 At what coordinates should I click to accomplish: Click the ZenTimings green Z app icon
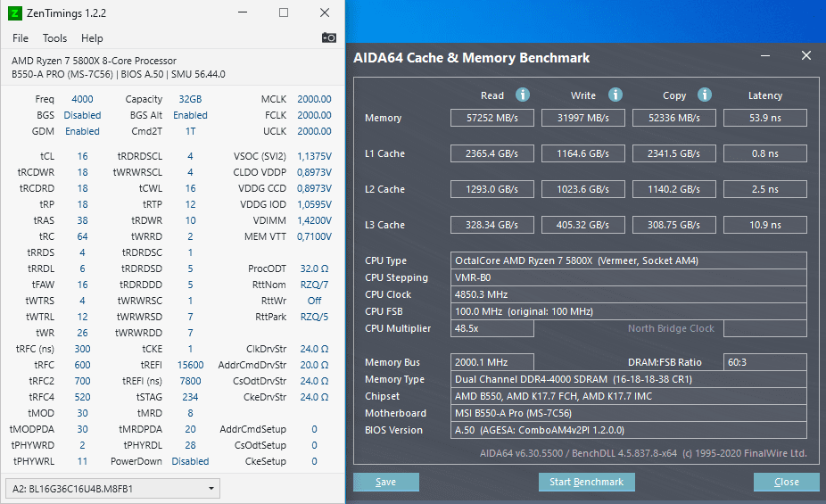tap(15, 13)
